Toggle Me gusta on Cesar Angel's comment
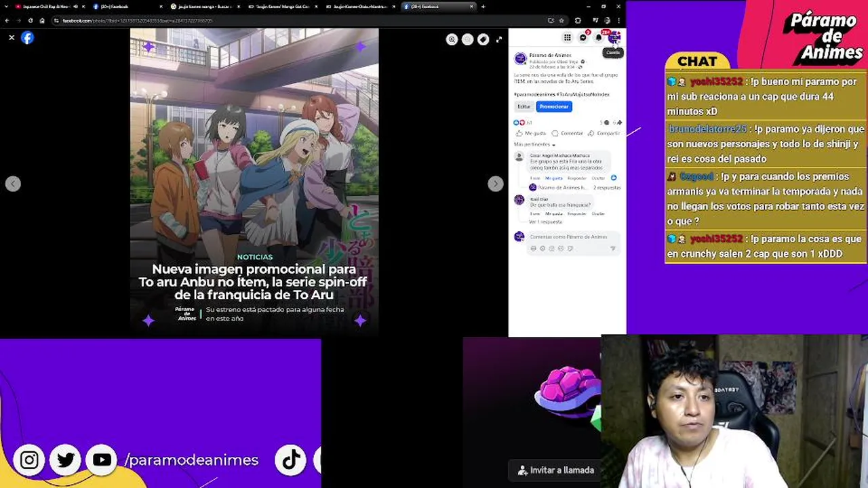This screenshot has width=868, height=488. tap(554, 178)
